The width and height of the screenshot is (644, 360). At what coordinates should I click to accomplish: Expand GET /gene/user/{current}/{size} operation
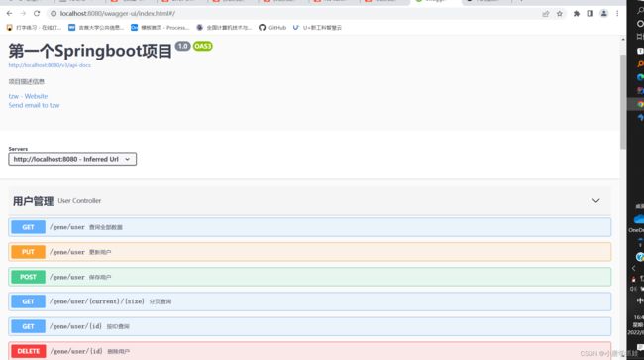310,301
